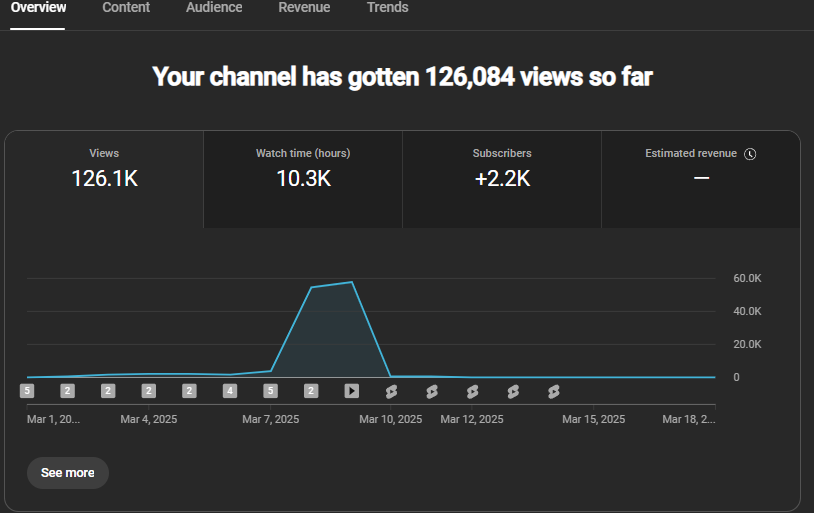
Task: Click the 2 uploads badge under Mar 4
Action: (148, 391)
